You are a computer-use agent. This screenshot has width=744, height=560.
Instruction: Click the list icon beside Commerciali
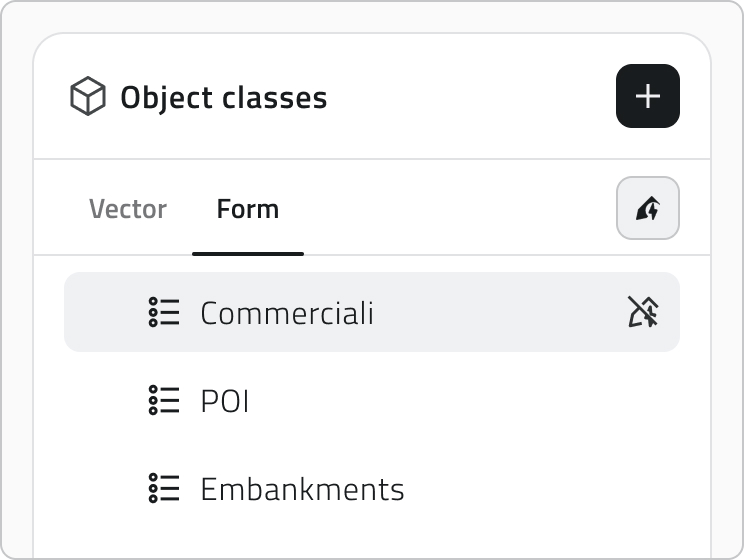164,312
